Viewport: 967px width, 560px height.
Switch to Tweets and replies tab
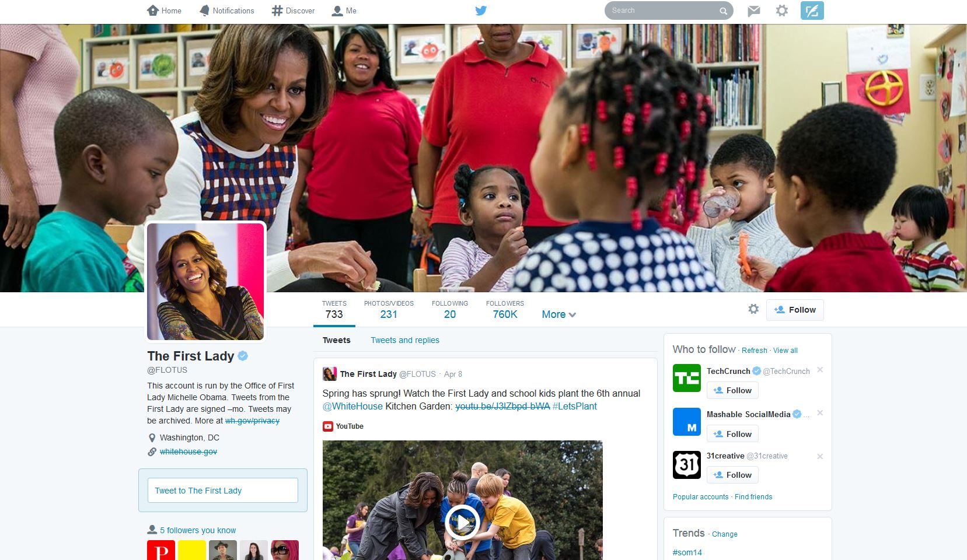point(405,340)
